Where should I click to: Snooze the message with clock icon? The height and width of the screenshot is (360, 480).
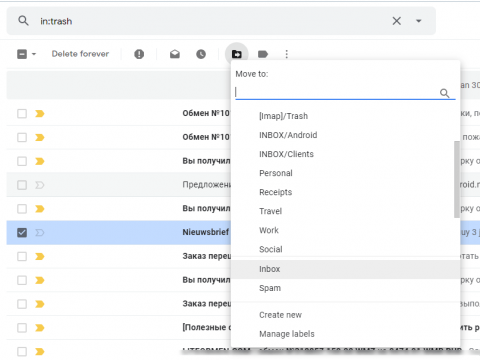[201, 54]
